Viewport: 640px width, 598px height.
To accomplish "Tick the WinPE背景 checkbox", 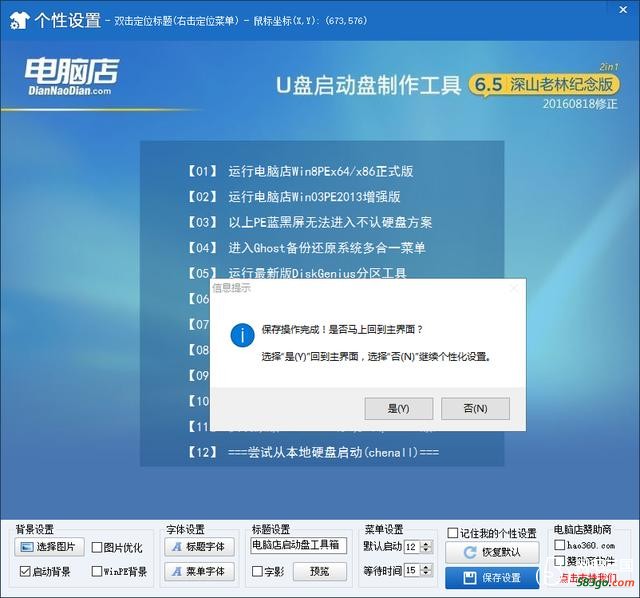I will [x=97, y=571].
